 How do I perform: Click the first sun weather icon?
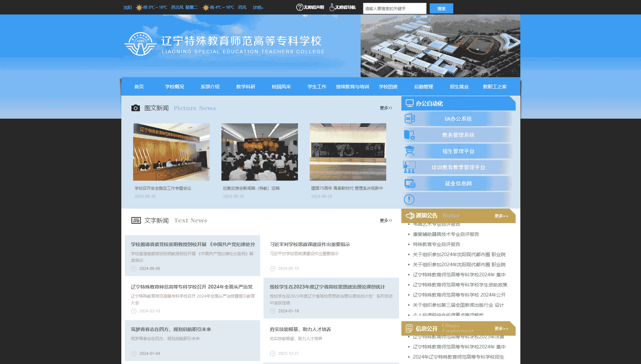(139, 7)
